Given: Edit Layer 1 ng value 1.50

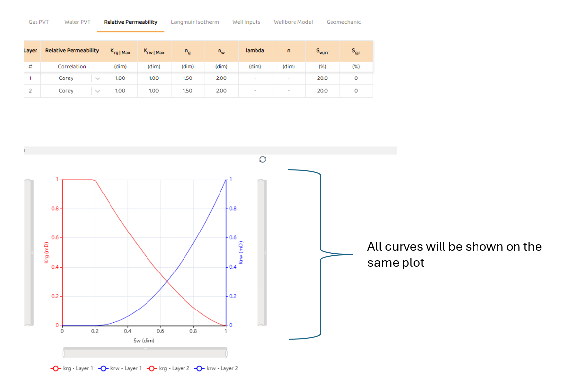Looking at the screenshot, I should coord(187,78).
